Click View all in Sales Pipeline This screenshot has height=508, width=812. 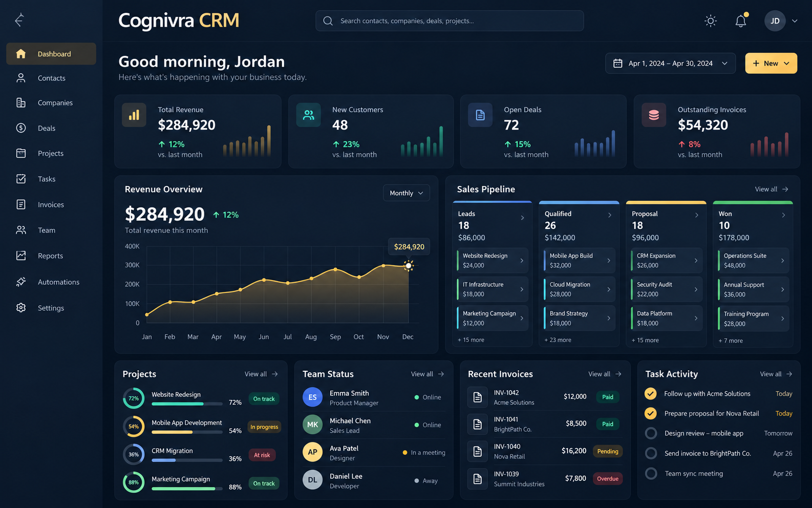point(772,189)
